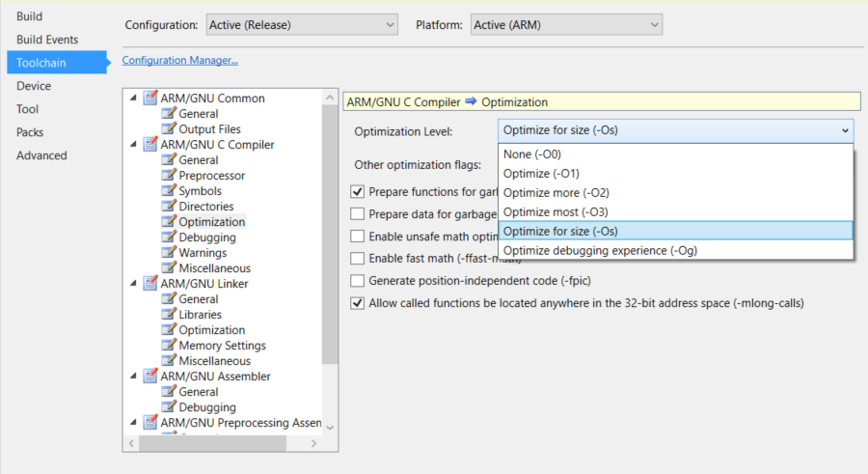Screen dimensions: 868x474
Task: Click the ARM/GNU Linker group icon
Action: (x=150, y=284)
